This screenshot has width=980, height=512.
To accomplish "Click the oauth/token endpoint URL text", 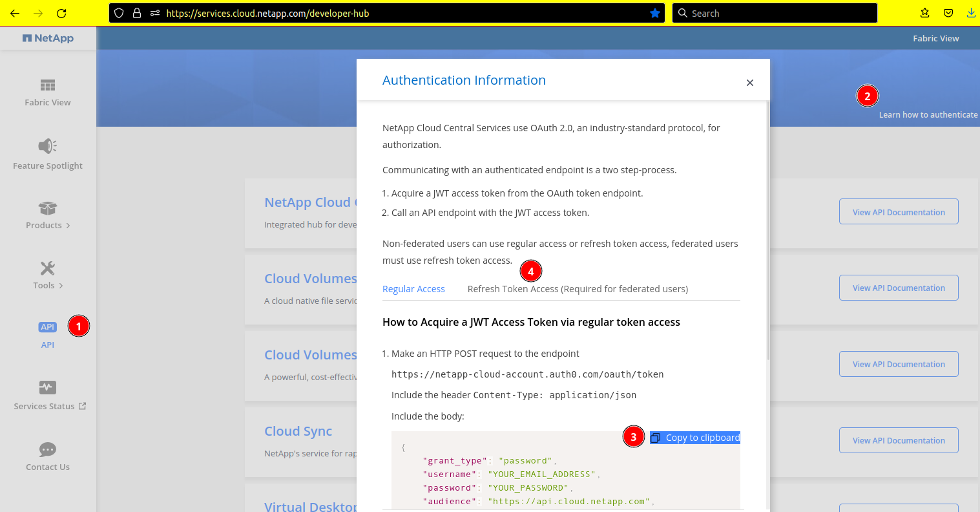I will coord(528,374).
